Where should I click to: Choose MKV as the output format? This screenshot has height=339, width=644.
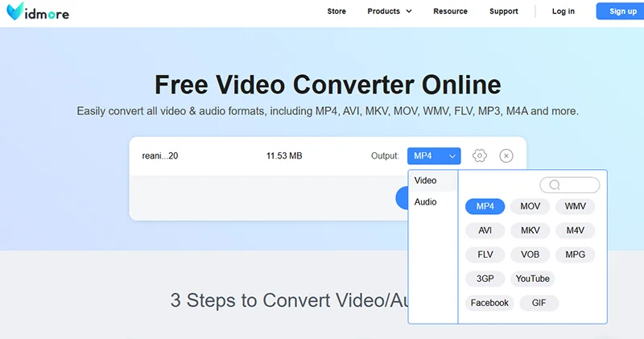click(x=530, y=230)
